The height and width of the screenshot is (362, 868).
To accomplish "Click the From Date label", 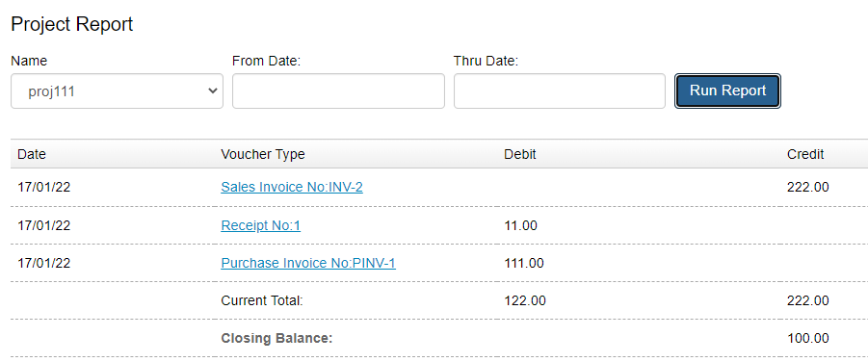I will point(266,61).
